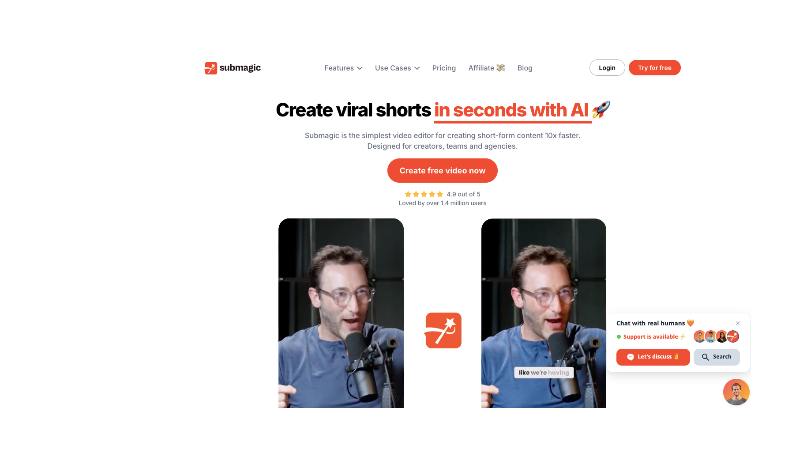Go to the Blog page
800x449 pixels.
click(x=524, y=68)
